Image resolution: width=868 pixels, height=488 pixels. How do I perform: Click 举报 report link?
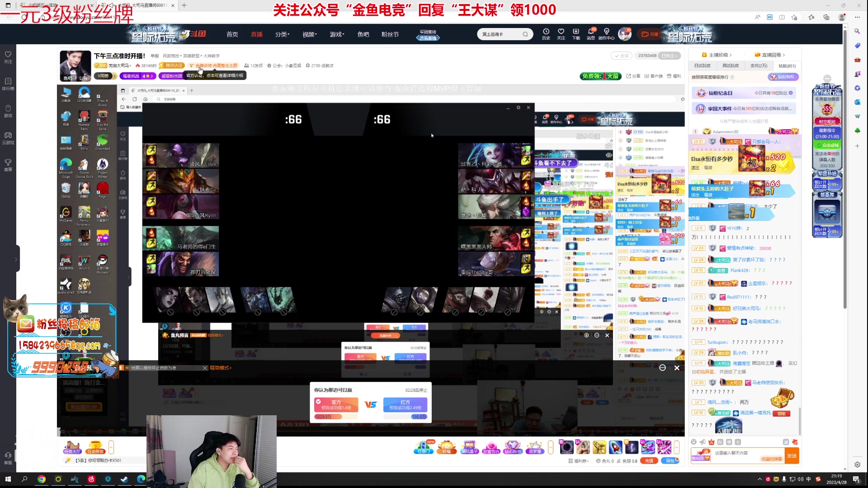(x=155, y=56)
